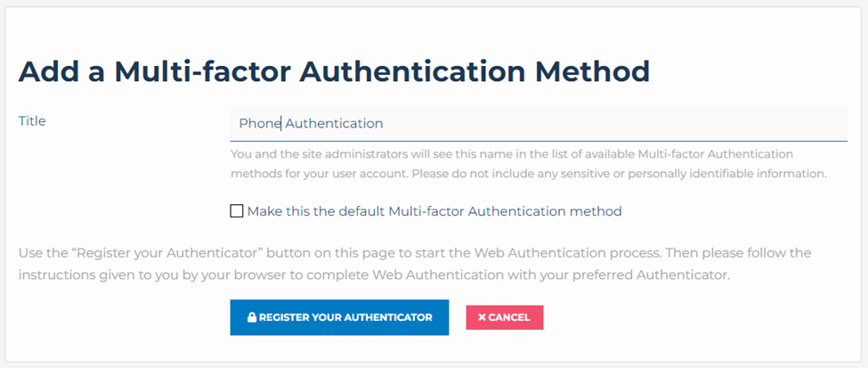Click the 'Add a Multi-factor Authentication Method' heading
Screen dimensions: 868x368
click(x=334, y=71)
